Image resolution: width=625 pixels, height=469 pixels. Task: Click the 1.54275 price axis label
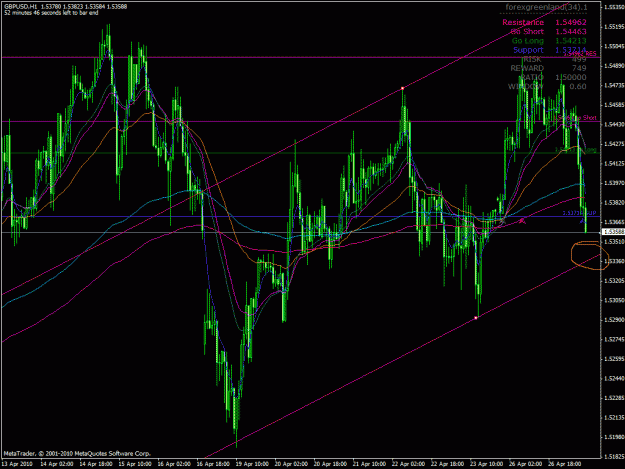click(614, 144)
